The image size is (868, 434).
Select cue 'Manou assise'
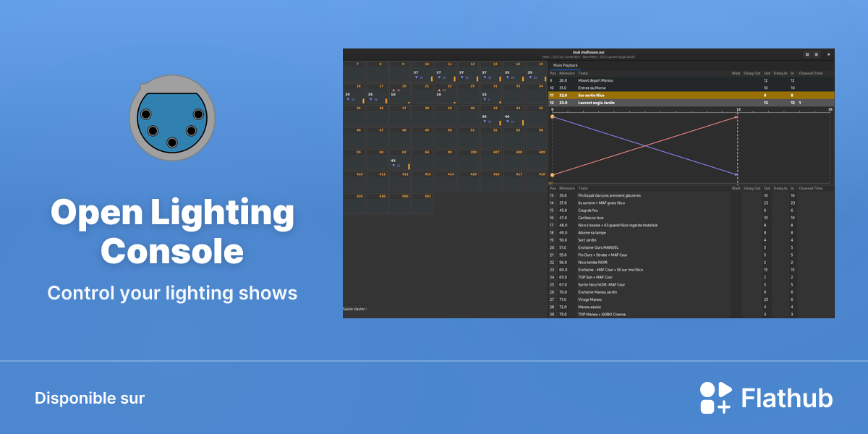[x=691, y=307]
